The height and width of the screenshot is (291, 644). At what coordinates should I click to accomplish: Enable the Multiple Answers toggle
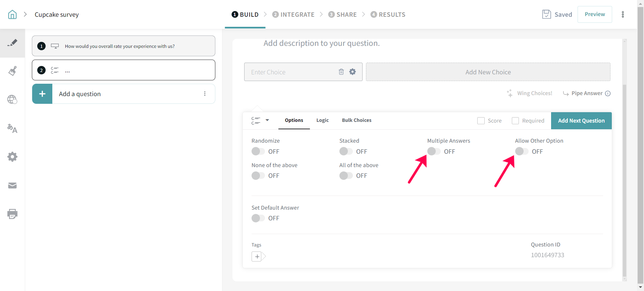coord(434,151)
